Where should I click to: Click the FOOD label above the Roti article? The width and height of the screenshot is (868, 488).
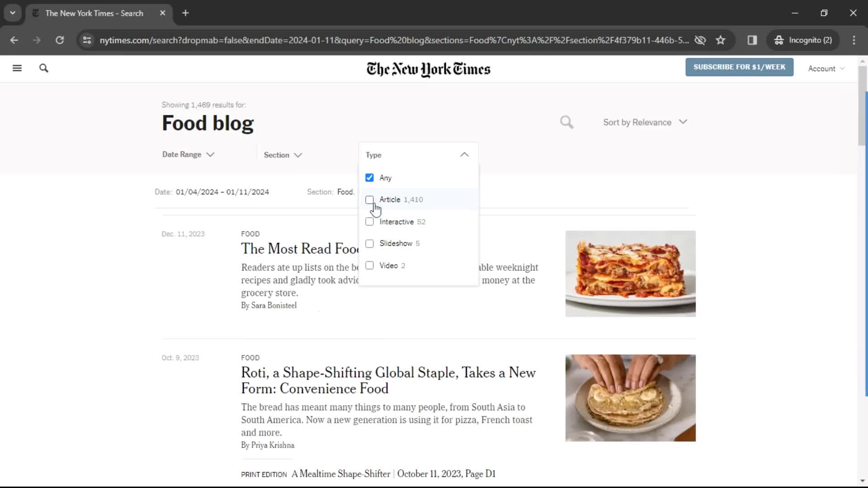(x=250, y=358)
